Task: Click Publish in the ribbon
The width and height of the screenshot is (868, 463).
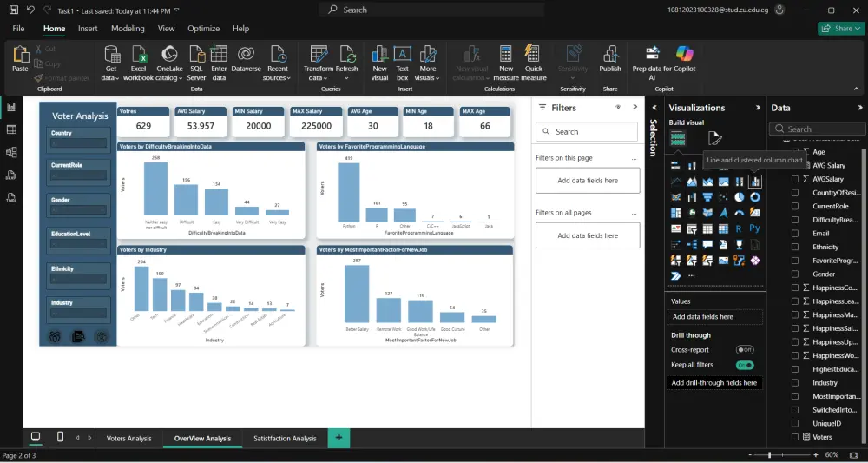Action: tap(610, 59)
